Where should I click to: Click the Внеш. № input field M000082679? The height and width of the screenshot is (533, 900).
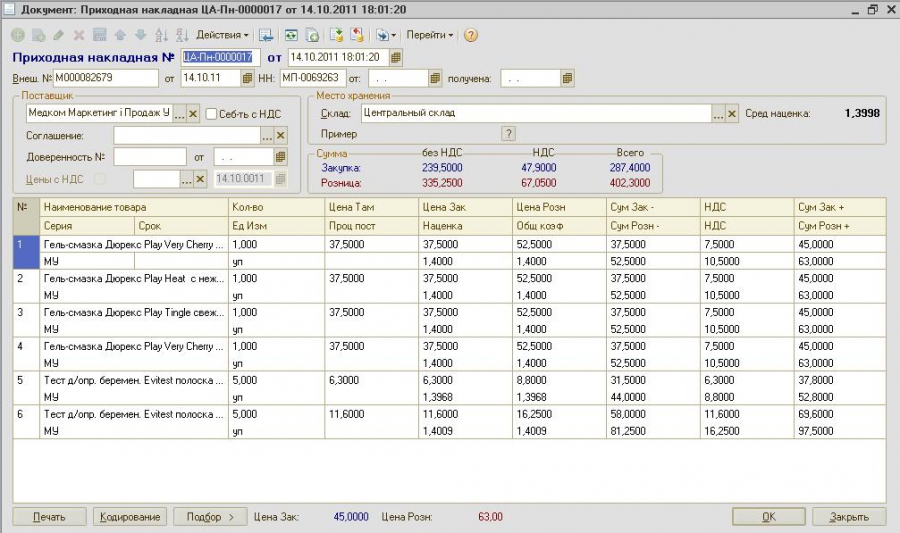point(106,78)
